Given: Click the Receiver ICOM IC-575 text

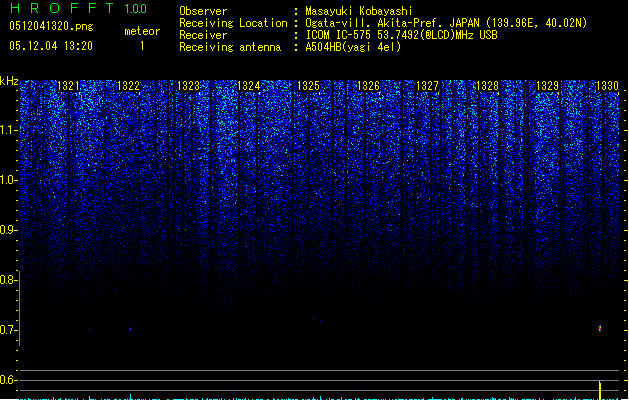Looking at the screenshot, I should 402,35.
